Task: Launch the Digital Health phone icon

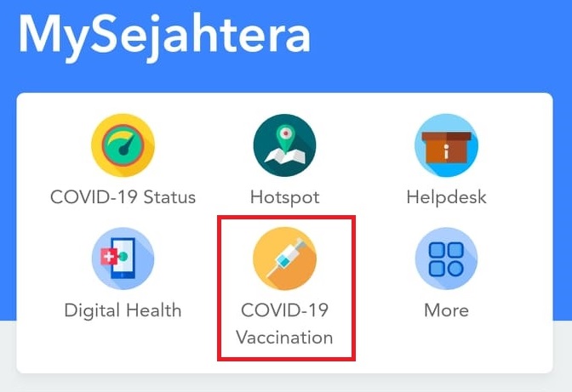Action: point(123,258)
